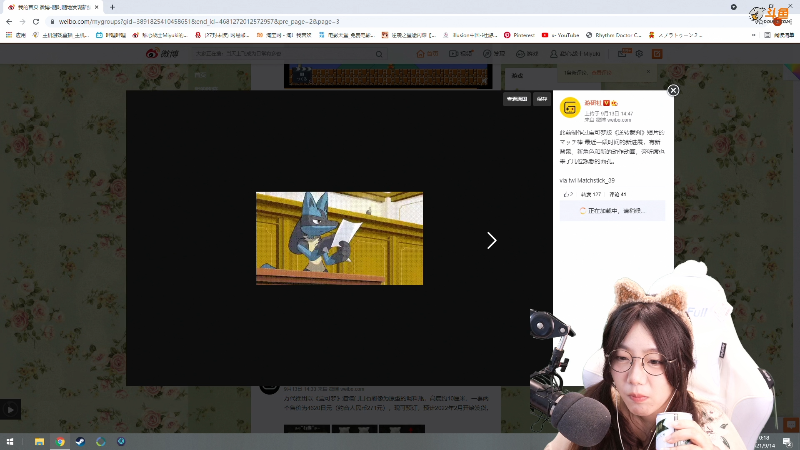Click the repost count 177
Screen dimensions: 800x450
[591, 194]
